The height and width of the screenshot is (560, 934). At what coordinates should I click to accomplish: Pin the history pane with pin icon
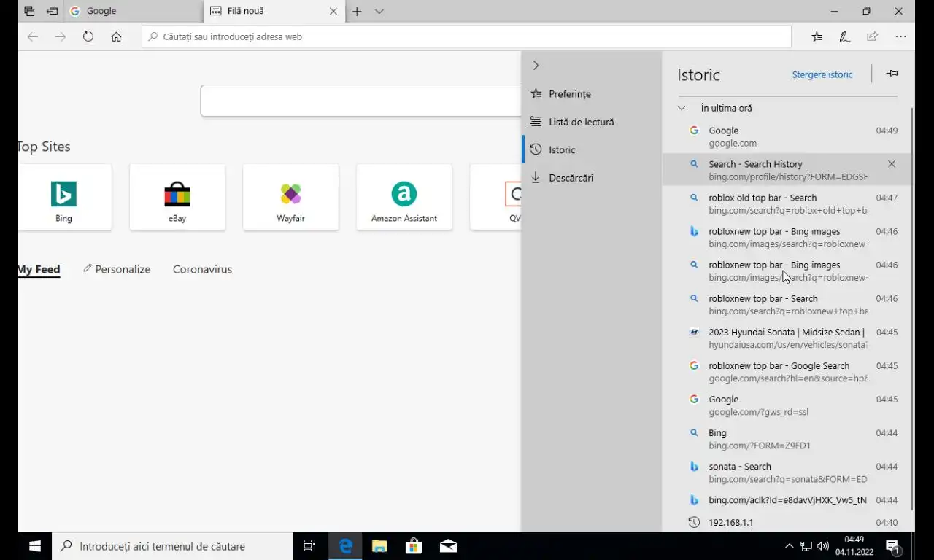pyautogui.click(x=892, y=74)
